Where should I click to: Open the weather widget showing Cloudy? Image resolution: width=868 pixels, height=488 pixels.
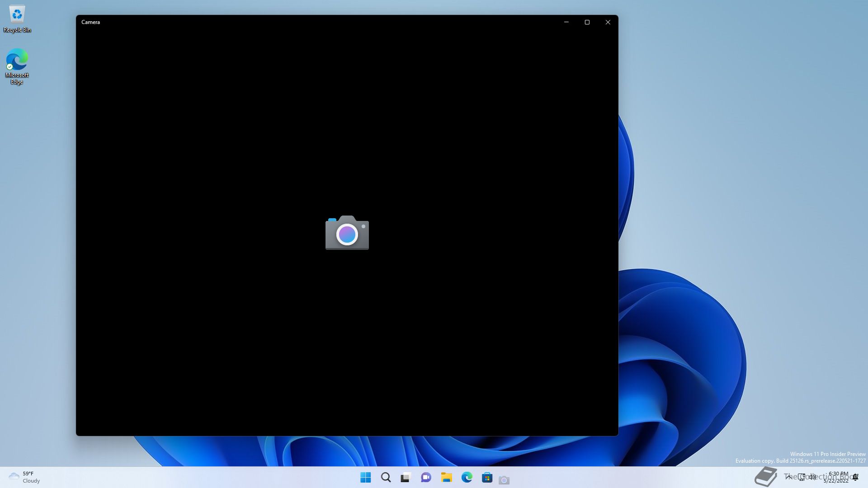tap(24, 477)
